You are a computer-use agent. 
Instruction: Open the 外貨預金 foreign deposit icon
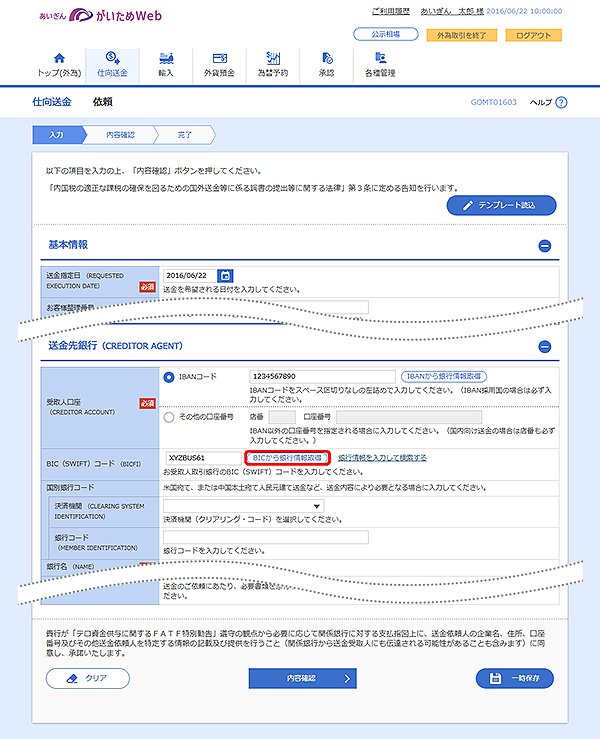[220, 58]
